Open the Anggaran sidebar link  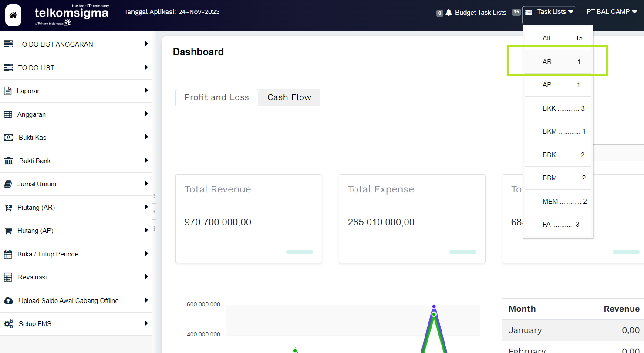[x=31, y=114]
